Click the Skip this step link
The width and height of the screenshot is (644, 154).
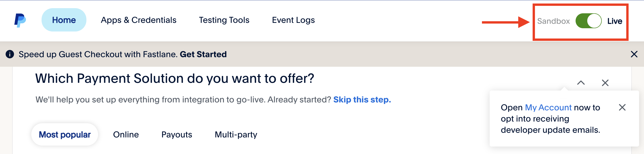click(362, 99)
